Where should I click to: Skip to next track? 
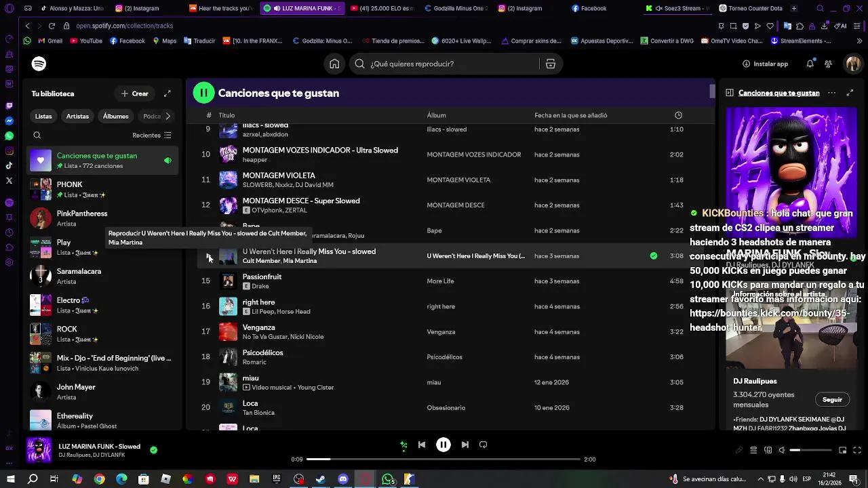pos(465,445)
